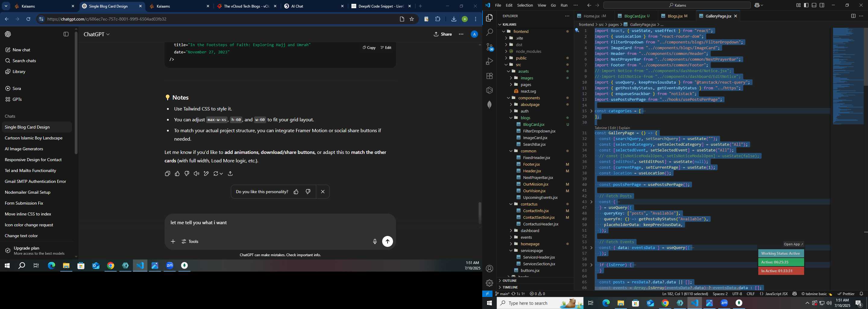Click the share upload icon under ChatGPT reply
868x309 pixels.
coord(230,174)
